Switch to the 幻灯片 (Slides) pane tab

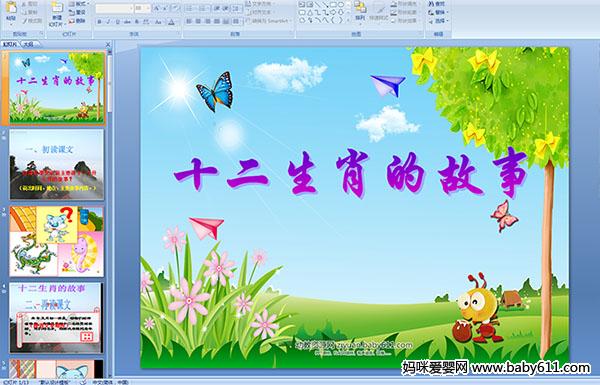tap(10, 44)
